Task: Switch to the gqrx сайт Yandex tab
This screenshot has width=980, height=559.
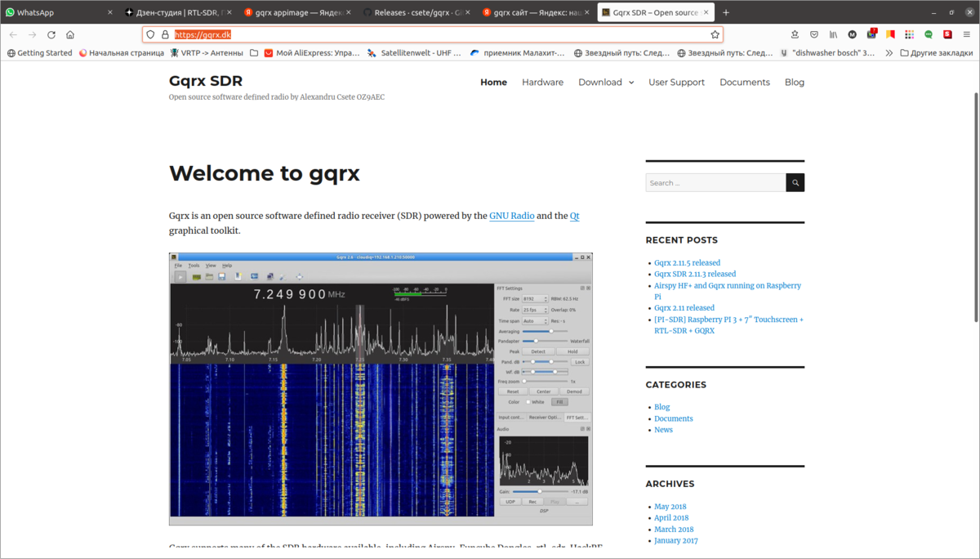Action: [x=535, y=12]
